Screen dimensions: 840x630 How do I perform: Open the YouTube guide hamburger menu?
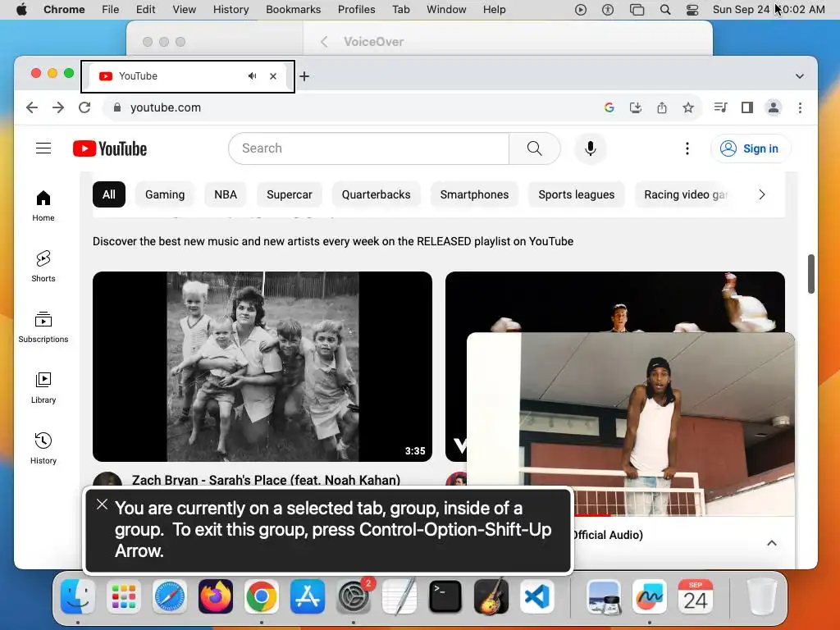(x=43, y=148)
